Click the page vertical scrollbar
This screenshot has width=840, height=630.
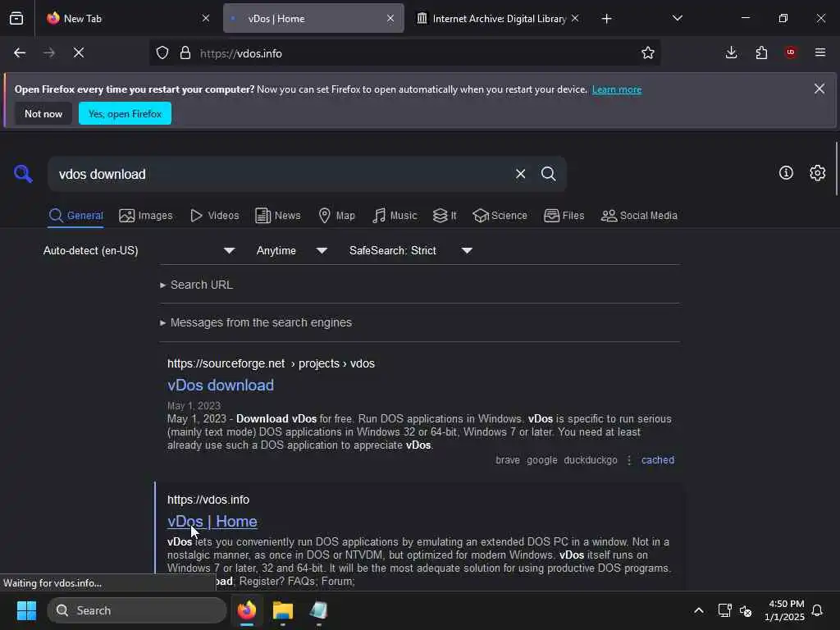click(x=836, y=169)
